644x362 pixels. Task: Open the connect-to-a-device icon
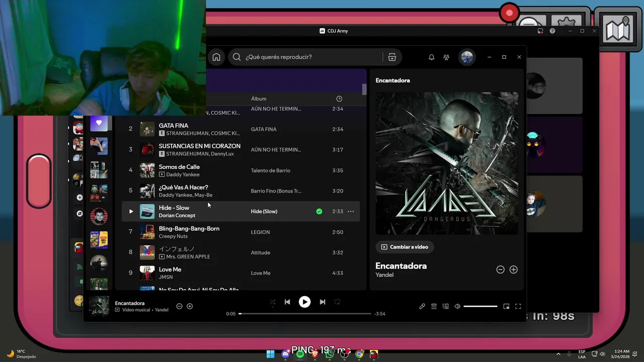[445, 306]
